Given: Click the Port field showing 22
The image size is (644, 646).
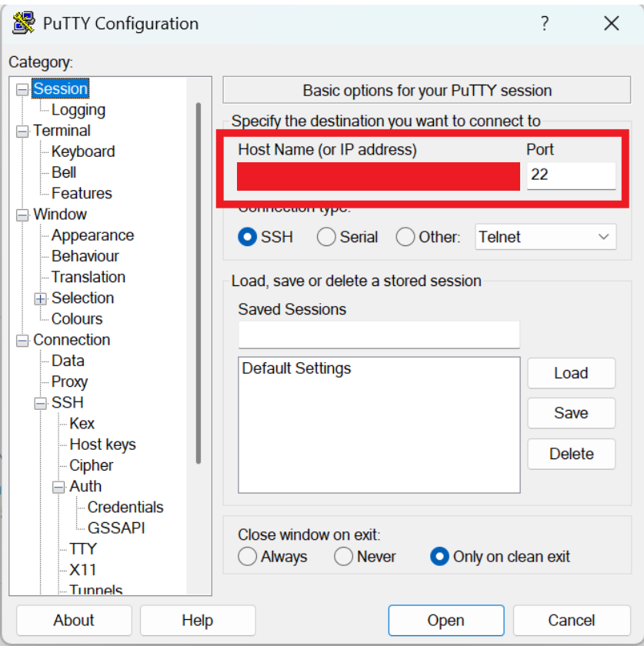Looking at the screenshot, I should [x=572, y=175].
